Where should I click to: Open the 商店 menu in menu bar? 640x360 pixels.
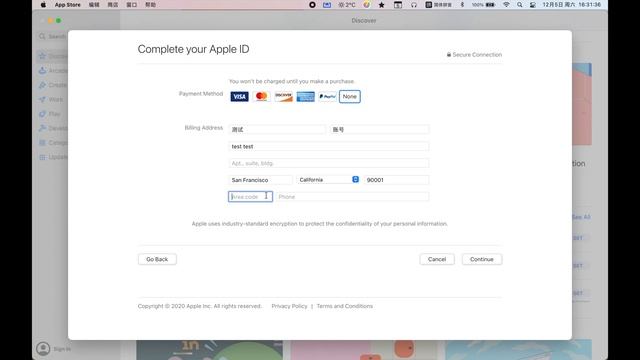[113, 5]
